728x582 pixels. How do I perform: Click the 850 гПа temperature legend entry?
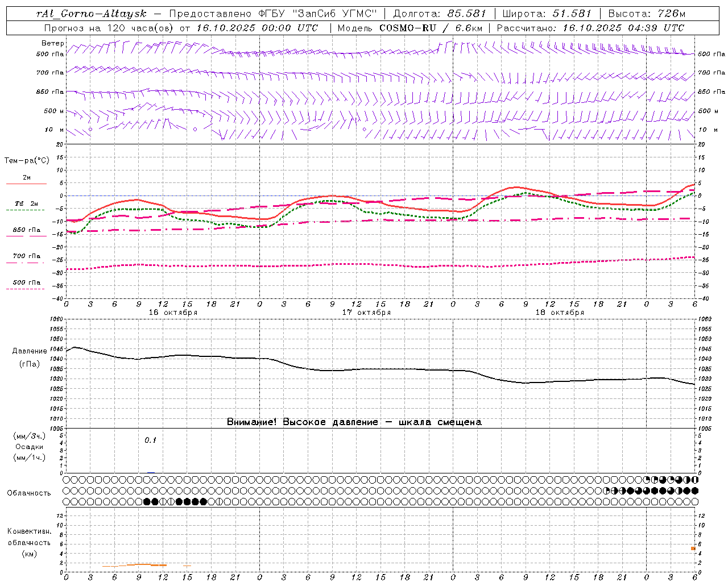click(26, 230)
